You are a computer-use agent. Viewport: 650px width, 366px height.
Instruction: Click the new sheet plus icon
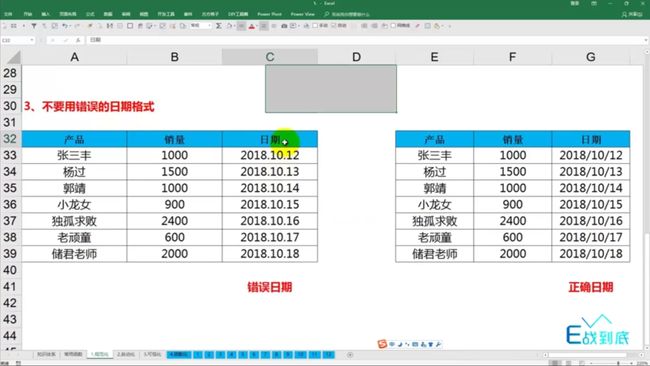[x=350, y=355]
